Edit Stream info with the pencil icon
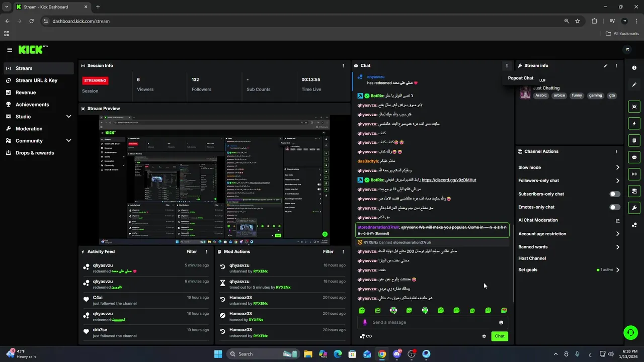 [605, 66]
